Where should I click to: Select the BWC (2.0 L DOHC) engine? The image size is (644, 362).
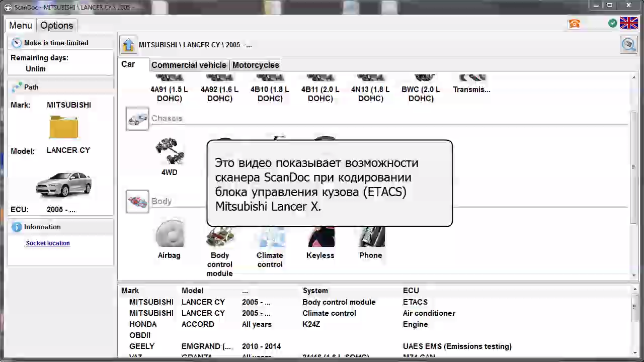(421, 88)
